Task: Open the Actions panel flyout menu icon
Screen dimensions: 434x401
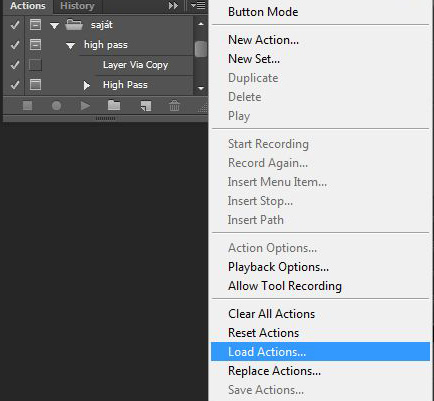Action: tap(198, 6)
